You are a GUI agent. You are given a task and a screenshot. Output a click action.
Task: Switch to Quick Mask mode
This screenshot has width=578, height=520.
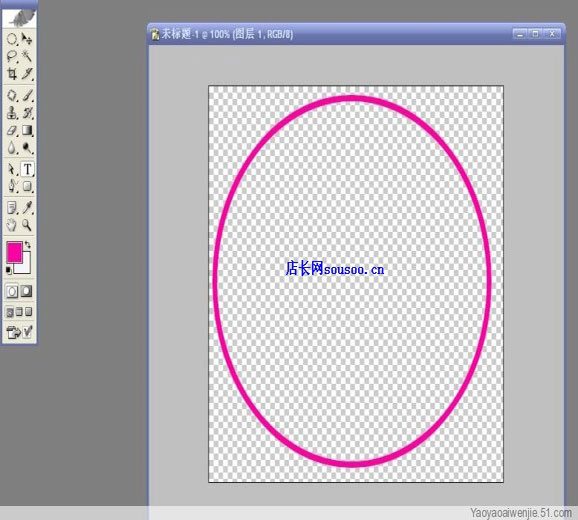click(x=26, y=292)
